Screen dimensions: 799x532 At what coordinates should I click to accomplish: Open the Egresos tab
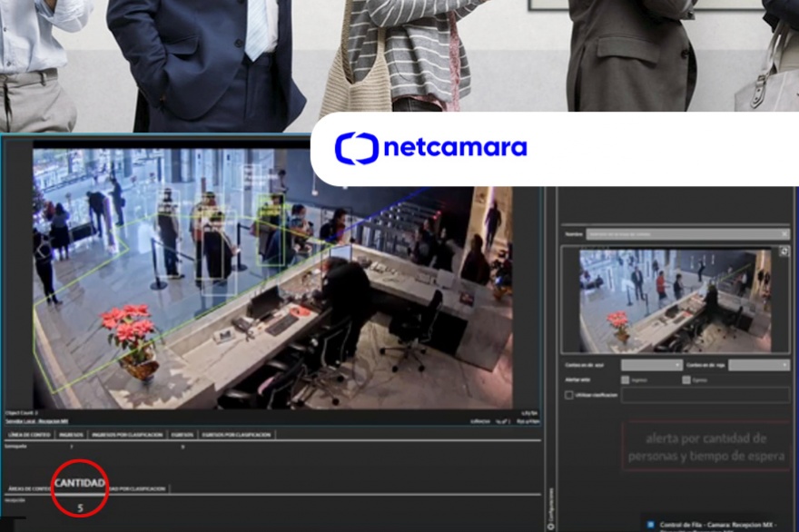pyautogui.click(x=182, y=435)
